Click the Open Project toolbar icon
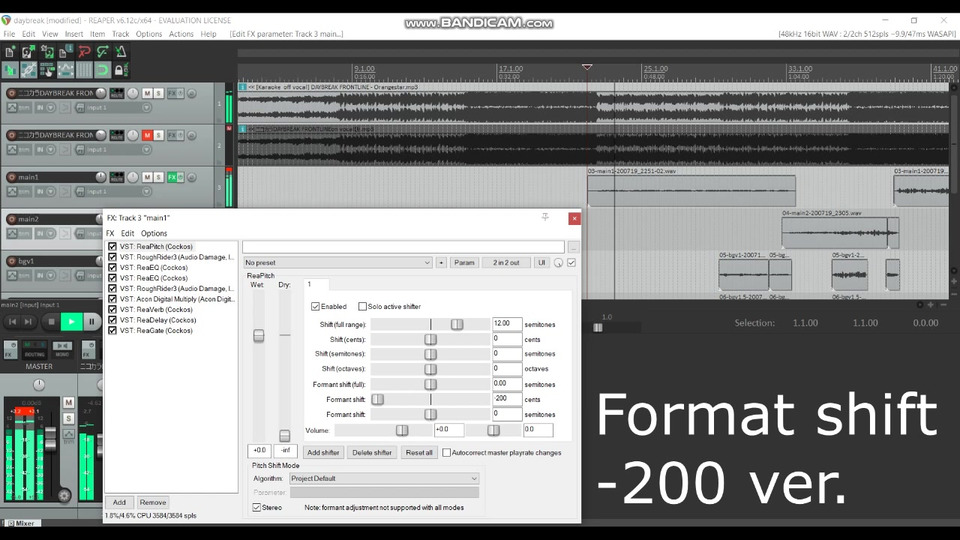The image size is (960, 540). (28, 52)
